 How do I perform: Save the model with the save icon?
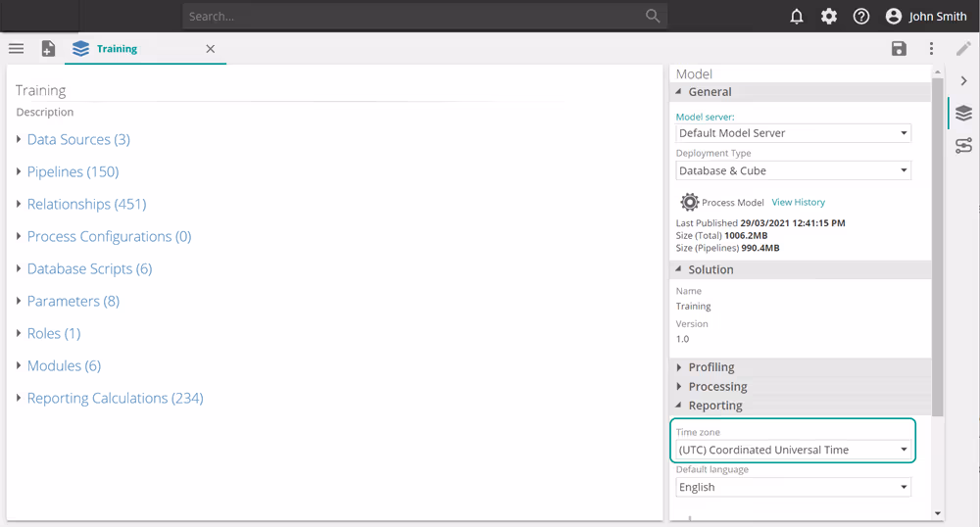899,49
